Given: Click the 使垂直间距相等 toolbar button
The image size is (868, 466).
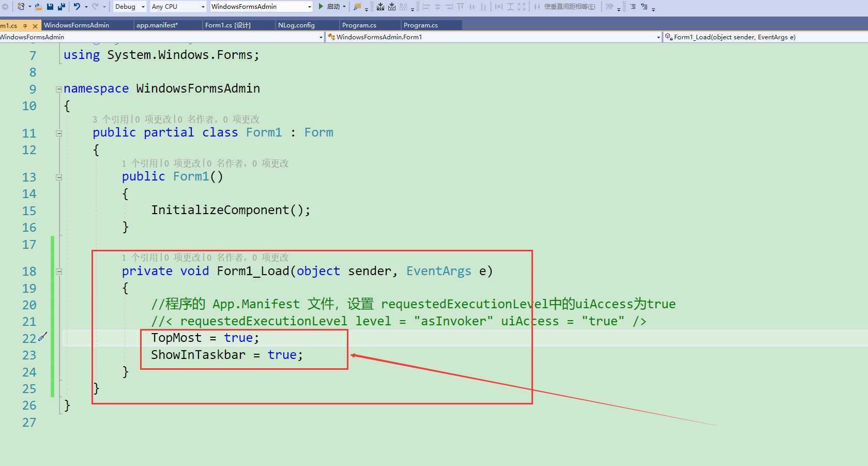Looking at the screenshot, I should (564, 7).
